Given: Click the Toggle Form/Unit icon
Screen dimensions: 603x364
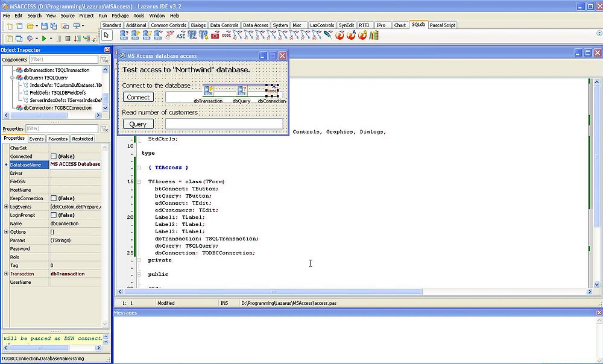Looking at the screenshot, I should click(65, 26).
